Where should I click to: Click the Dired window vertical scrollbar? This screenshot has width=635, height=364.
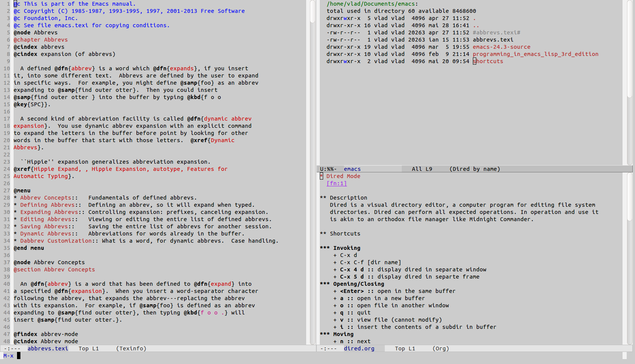(x=629, y=82)
